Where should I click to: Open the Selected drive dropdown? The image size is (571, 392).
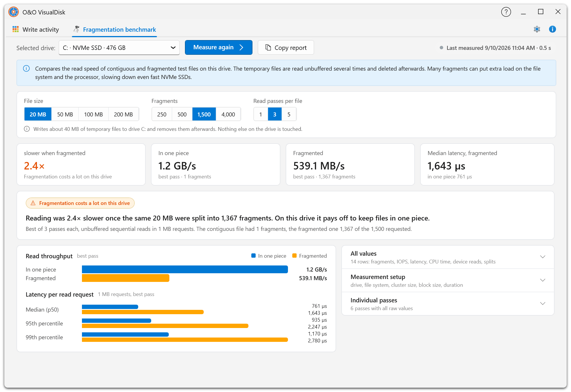pos(119,48)
